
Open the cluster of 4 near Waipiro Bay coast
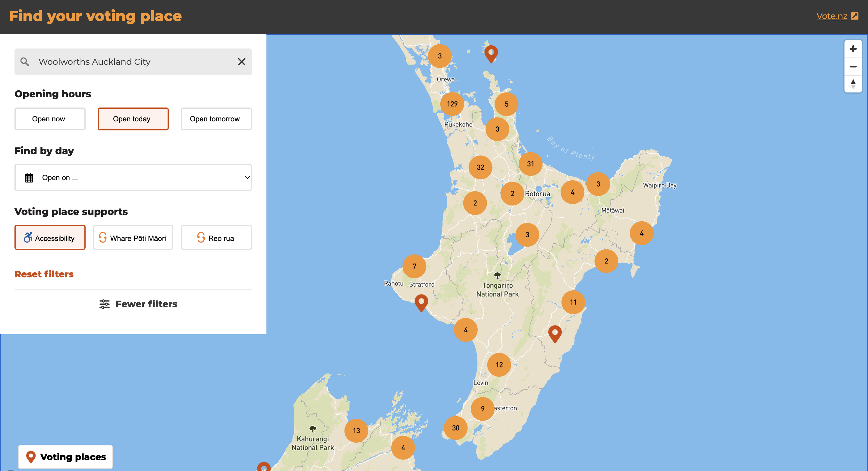tap(642, 233)
